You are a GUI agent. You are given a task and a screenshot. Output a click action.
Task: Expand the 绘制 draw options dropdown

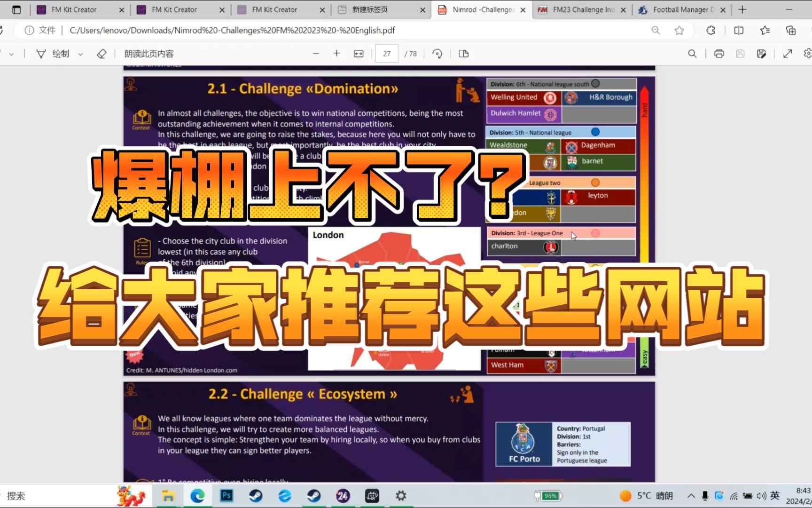(x=80, y=54)
